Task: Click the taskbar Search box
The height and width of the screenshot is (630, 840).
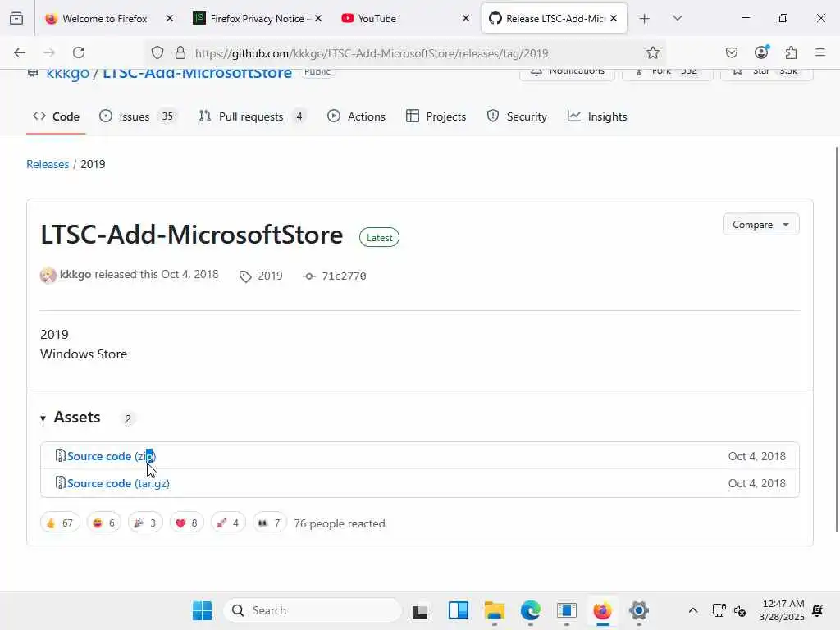Action: click(x=313, y=610)
